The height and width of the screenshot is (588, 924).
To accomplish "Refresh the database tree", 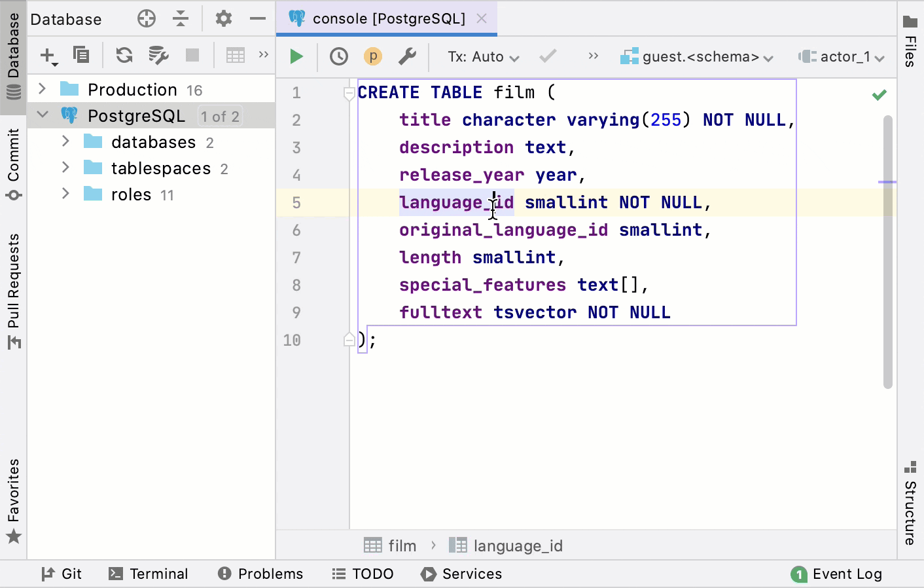I will pyautogui.click(x=124, y=55).
